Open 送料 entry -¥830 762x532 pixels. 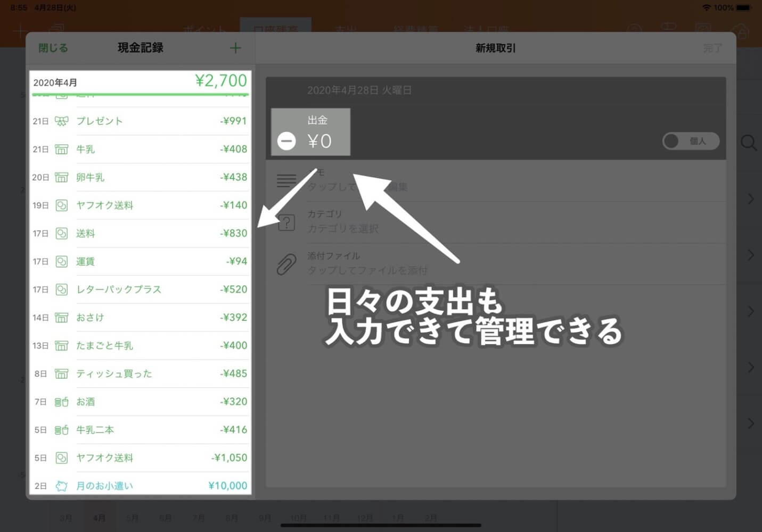[x=140, y=234]
